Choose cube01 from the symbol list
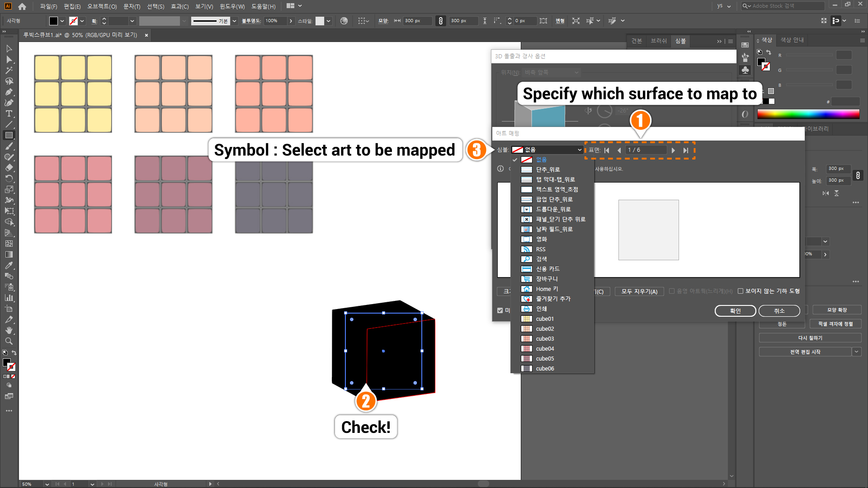The width and height of the screenshot is (868, 488). coord(545,319)
